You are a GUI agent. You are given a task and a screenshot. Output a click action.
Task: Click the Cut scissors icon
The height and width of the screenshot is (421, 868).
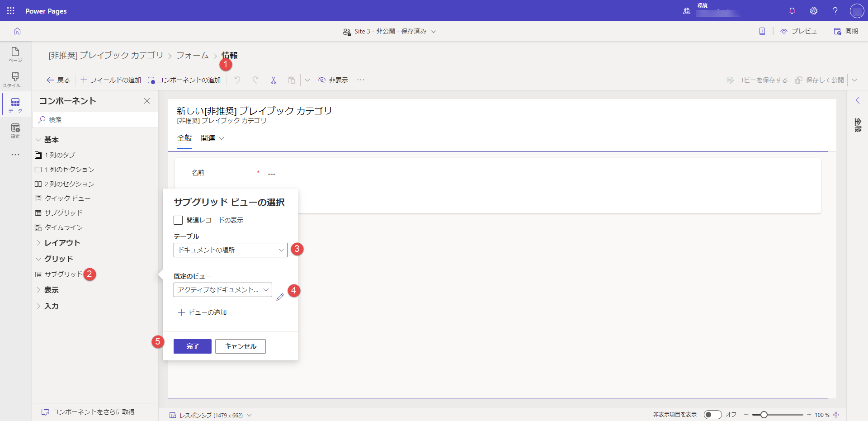[274, 80]
